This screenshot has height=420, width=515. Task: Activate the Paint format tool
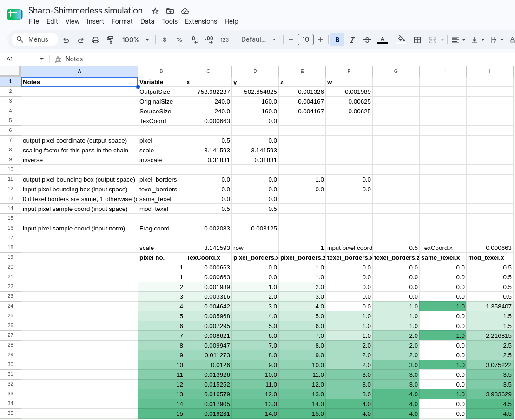(110, 40)
